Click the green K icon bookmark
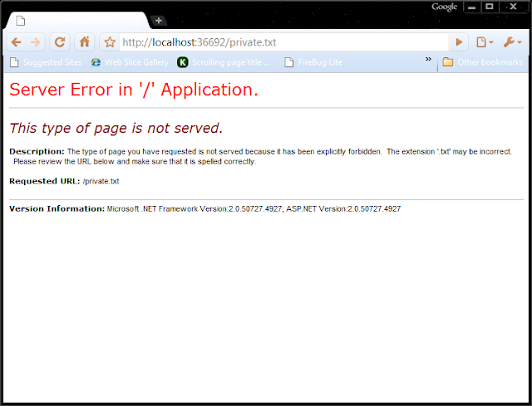 [183, 62]
